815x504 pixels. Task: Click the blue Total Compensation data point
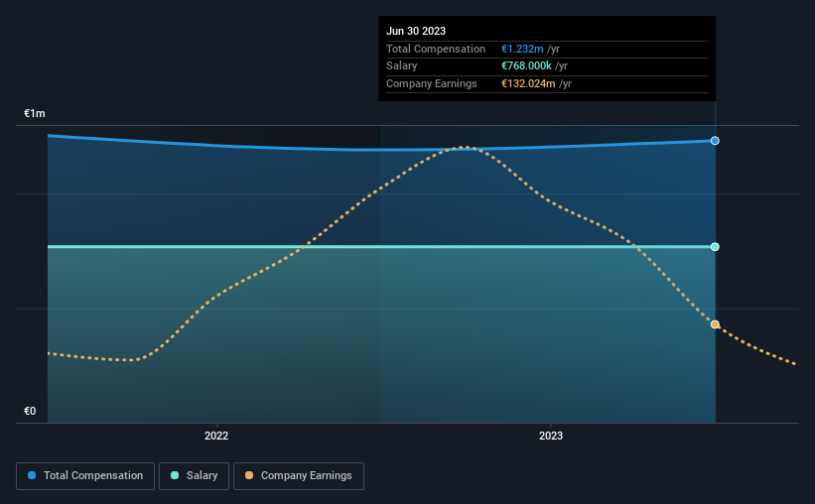(715, 141)
